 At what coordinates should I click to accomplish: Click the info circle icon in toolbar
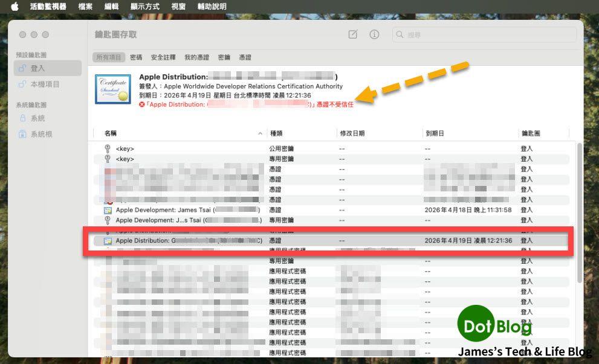pyautogui.click(x=374, y=34)
